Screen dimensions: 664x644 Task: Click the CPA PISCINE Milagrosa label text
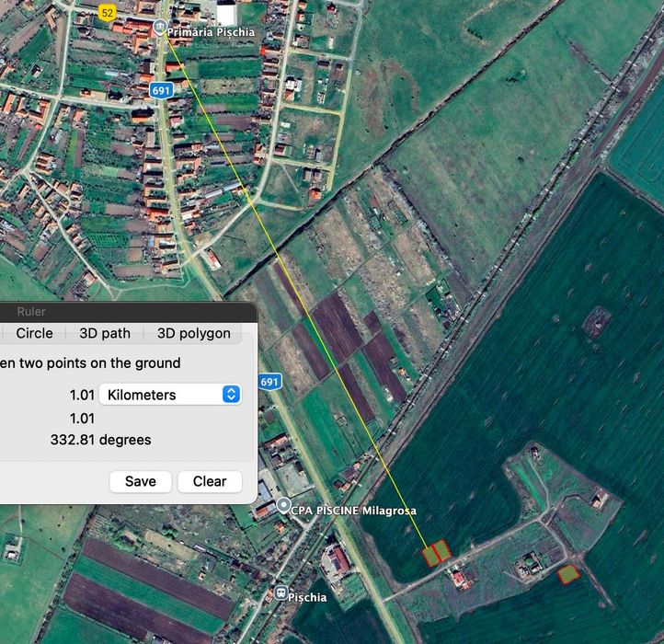pos(353,511)
